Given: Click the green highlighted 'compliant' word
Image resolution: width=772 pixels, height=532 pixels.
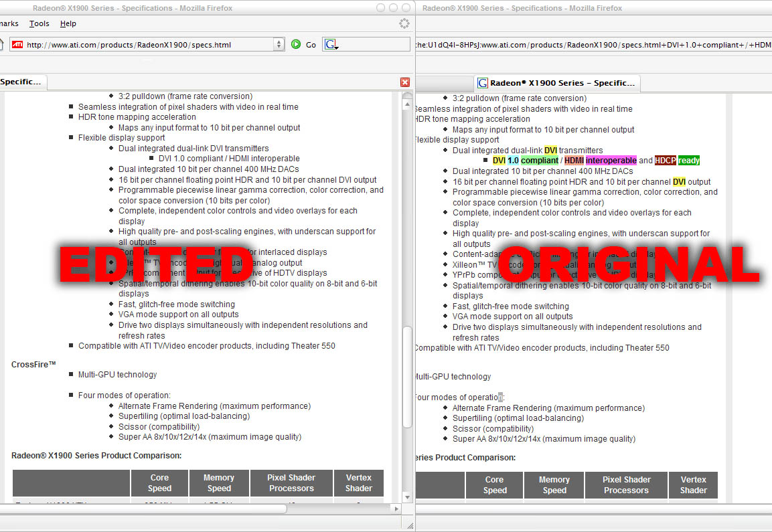Looking at the screenshot, I should 540,161.
